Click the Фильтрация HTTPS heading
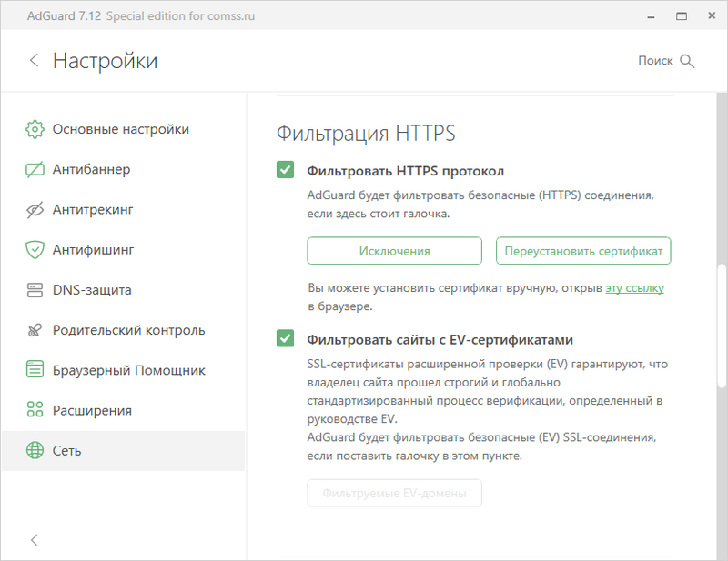 tap(366, 134)
